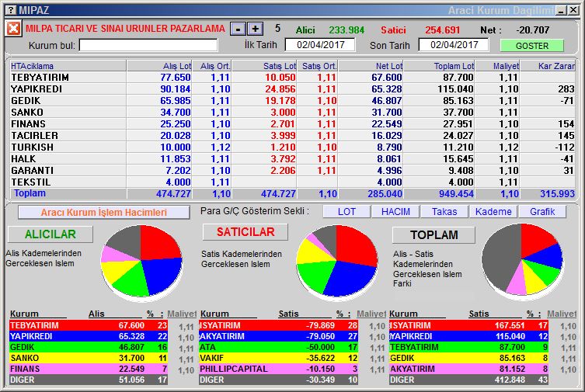585x392 pixels.
Task: Increase day count with plus button
Action: pyautogui.click(x=255, y=29)
